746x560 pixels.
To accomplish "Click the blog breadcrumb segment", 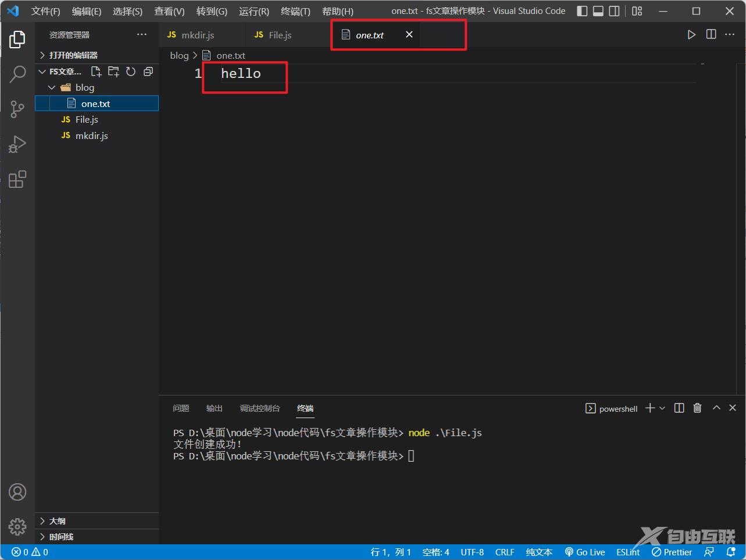I will tap(179, 55).
